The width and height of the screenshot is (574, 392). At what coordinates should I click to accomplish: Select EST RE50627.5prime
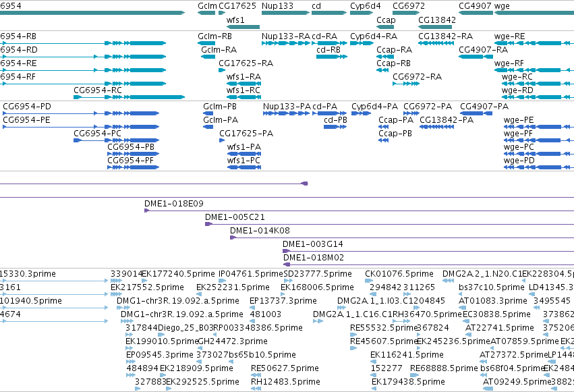[x=285, y=368]
